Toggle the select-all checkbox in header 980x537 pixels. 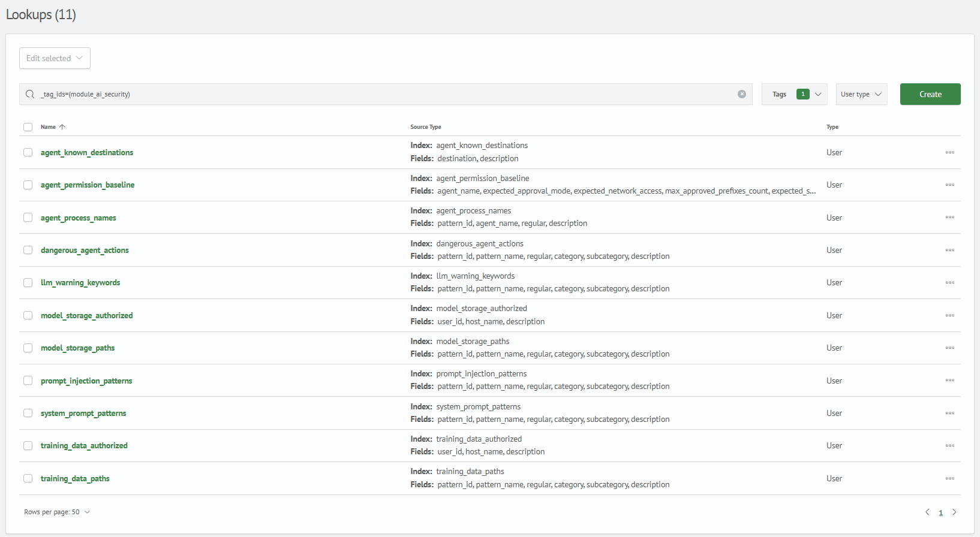click(x=28, y=127)
